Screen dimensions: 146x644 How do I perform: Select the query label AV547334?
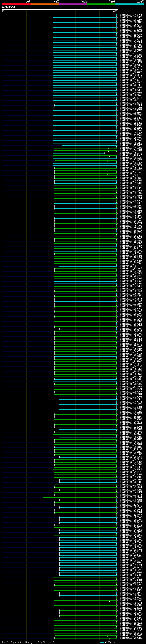[8, 7]
